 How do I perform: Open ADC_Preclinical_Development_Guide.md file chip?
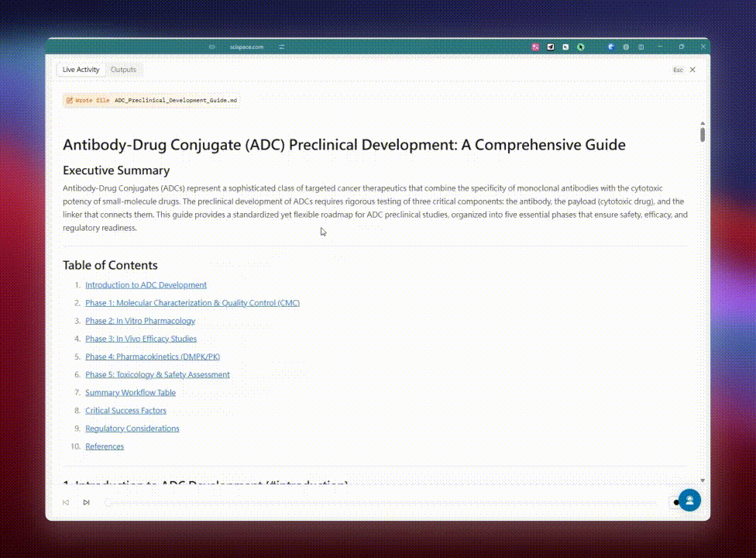[176, 100]
